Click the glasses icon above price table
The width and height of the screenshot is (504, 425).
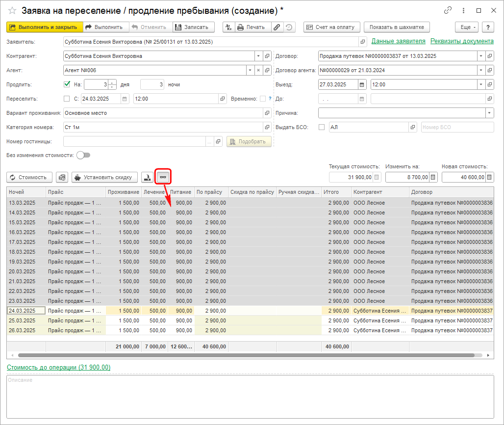tap(163, 177)
